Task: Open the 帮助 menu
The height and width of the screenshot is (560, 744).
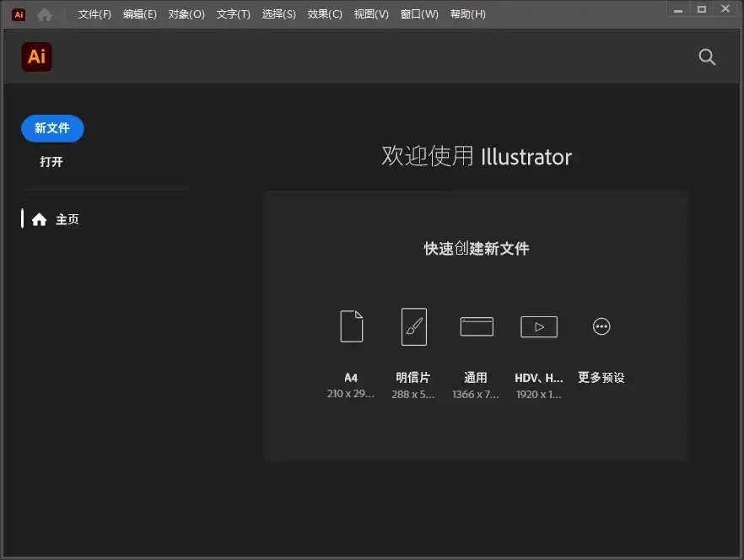Action: tap(467, 13)
